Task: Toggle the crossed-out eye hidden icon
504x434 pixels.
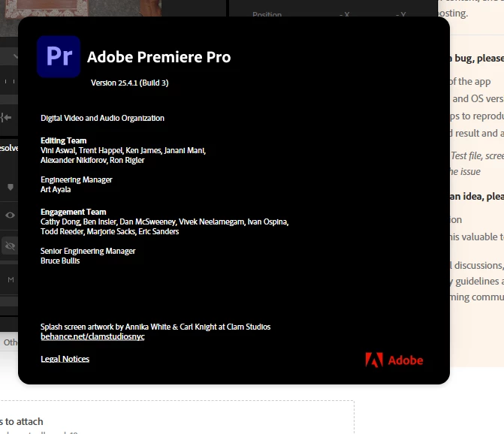Action: click(x=10, y=246)
